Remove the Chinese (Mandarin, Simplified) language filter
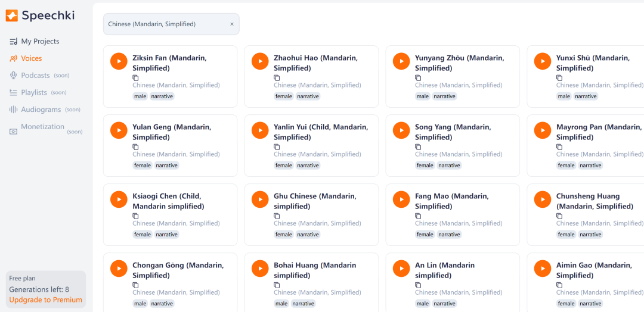Screen dimensions: 644x312 pos(232,24)
